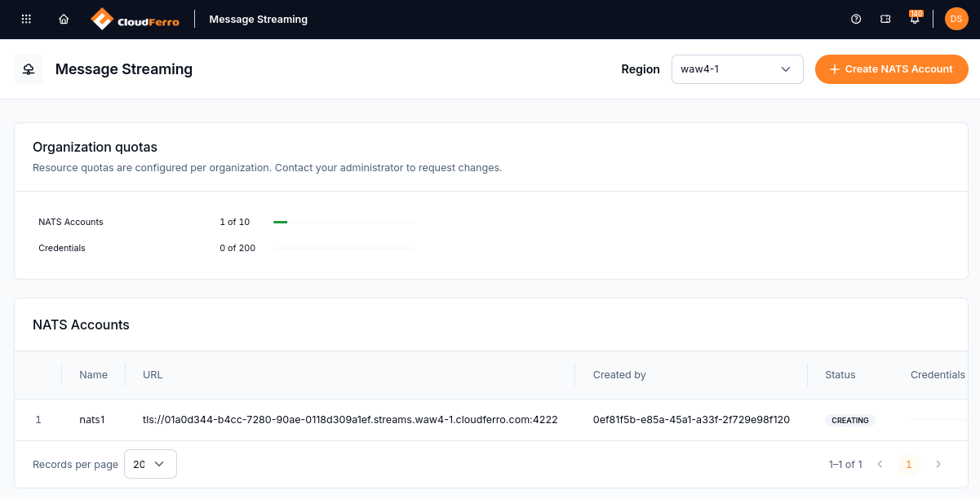The width and height of the screenshot is (980, 499).
Task: Go to the next page arrow
Action: [938, 465]
